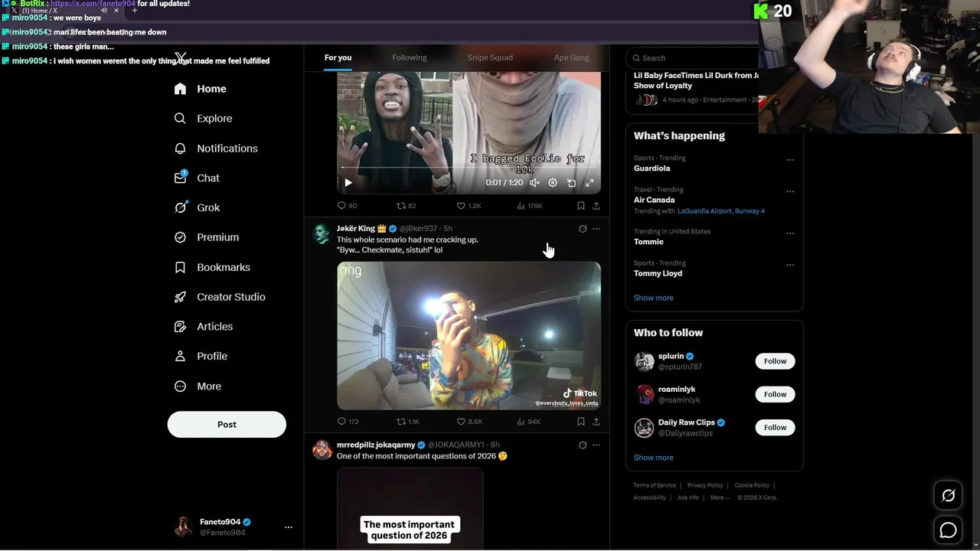Open Notifications in the sidebar
The height and width of the screenshot is (551, 980).
pos(216,148)
